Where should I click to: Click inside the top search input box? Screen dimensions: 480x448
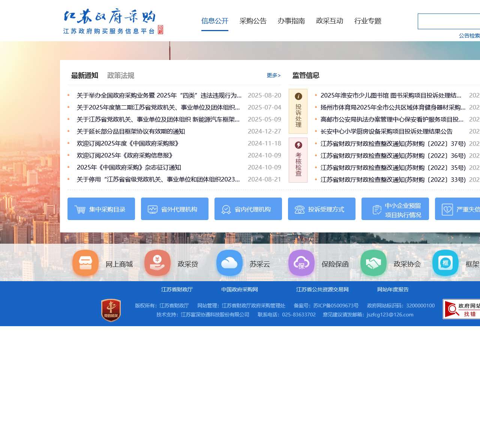tap(450, 21)
